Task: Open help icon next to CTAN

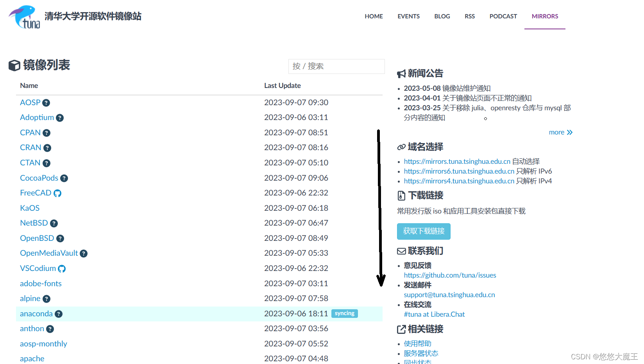Action: point(47,163)
